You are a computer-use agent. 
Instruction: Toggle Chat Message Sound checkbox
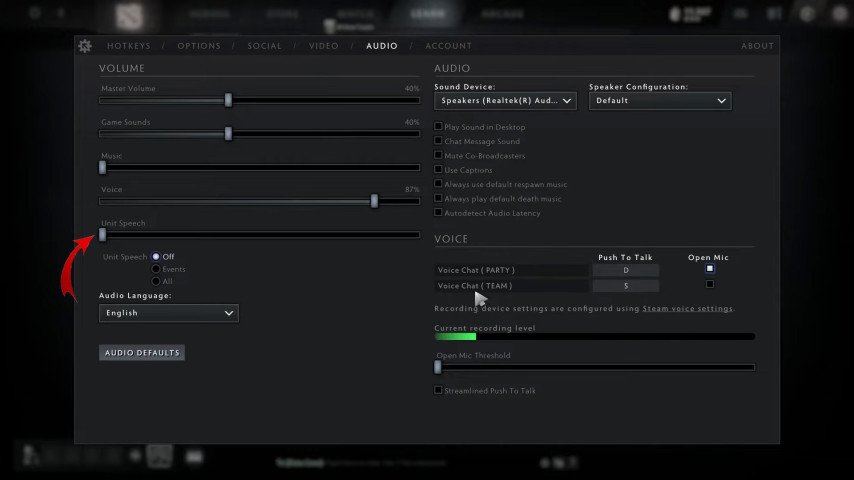coord(438,141)
